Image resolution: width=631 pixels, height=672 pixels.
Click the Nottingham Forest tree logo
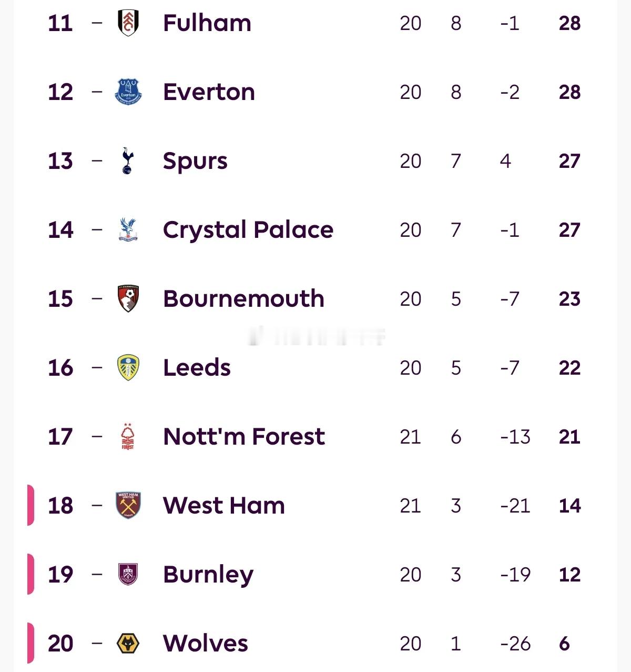[x=128, y=436]
